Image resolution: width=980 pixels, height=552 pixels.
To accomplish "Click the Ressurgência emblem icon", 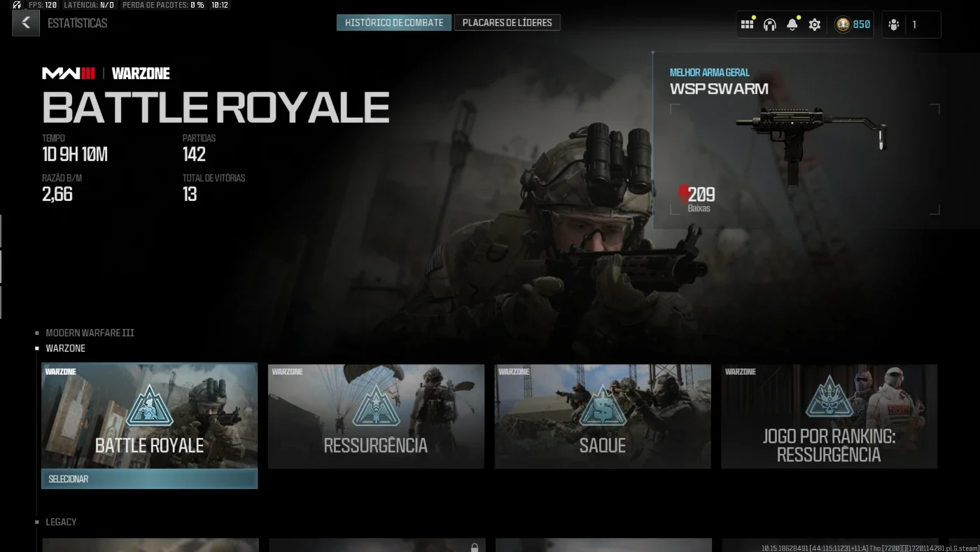I will (x=376, y=406).
